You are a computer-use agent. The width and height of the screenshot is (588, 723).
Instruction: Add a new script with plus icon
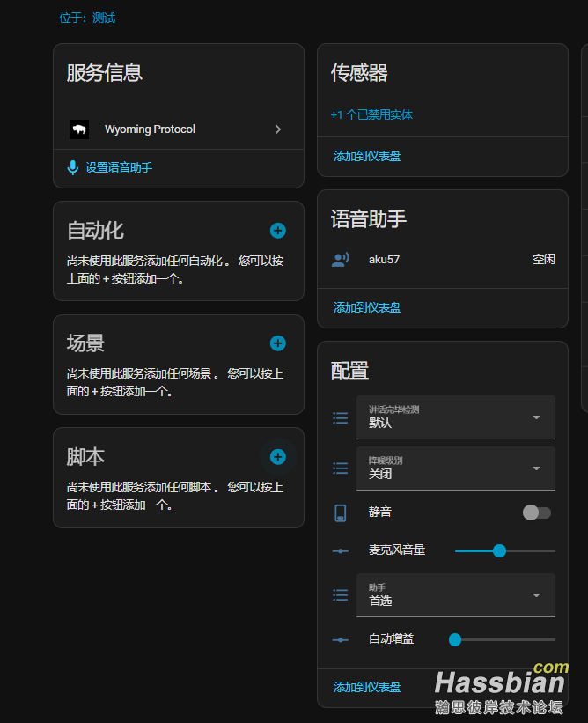coord(277,456)
